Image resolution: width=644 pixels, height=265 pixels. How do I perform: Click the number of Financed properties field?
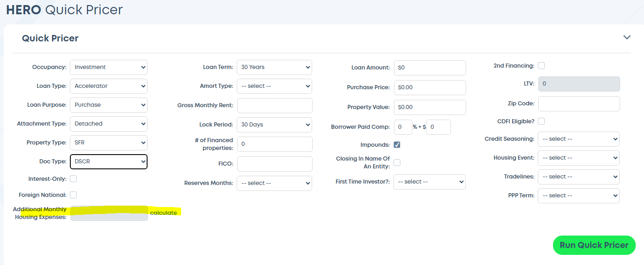point(274,144)
